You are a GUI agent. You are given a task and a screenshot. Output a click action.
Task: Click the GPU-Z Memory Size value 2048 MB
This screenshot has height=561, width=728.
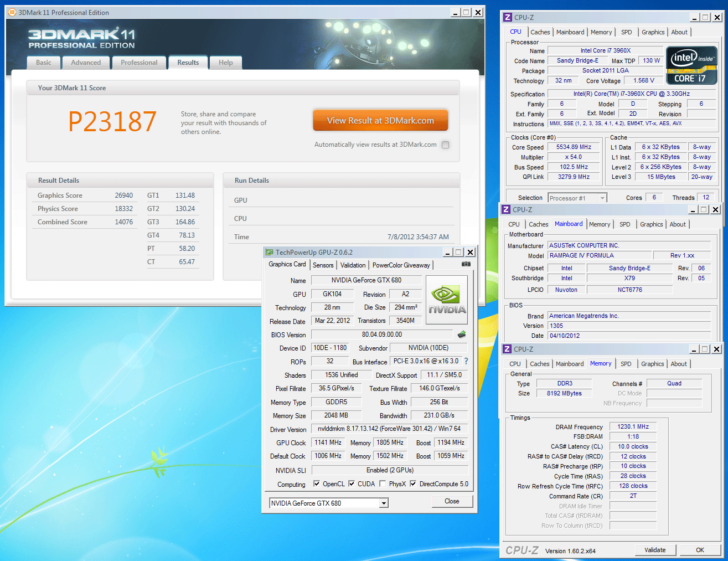click(x=337, y=415)
